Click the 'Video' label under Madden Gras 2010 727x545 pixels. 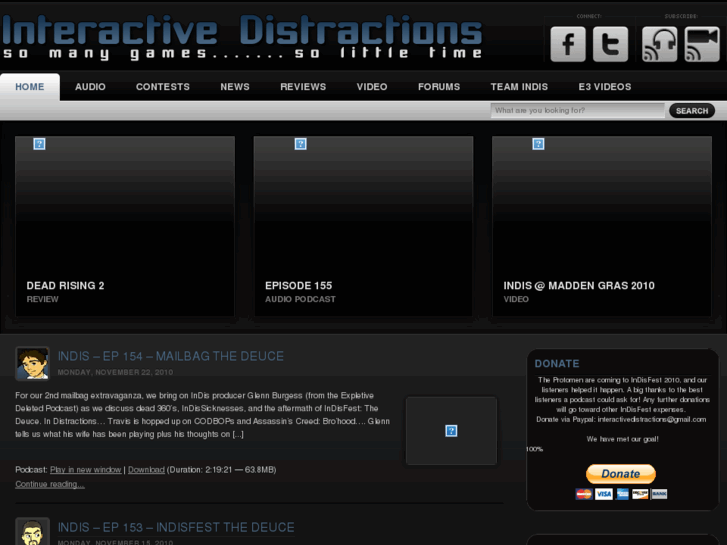pos(516,299)
